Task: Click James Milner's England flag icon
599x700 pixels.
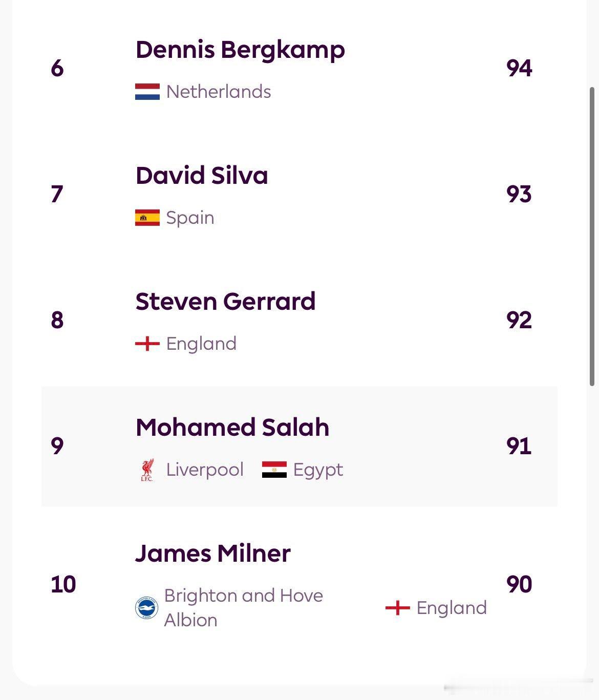Action: click(398, 608)
